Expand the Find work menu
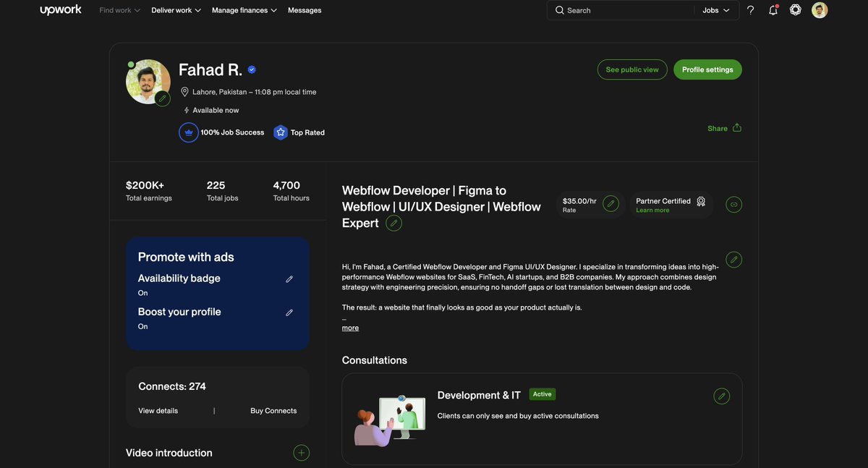The width and height of the screenshot is (868, 468). [x=120, y=10]
